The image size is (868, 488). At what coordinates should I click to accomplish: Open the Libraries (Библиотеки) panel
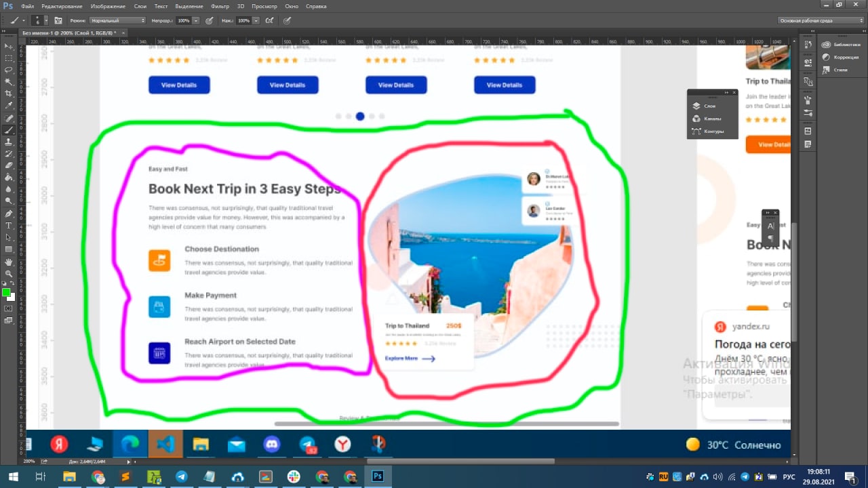pos(842,44)
